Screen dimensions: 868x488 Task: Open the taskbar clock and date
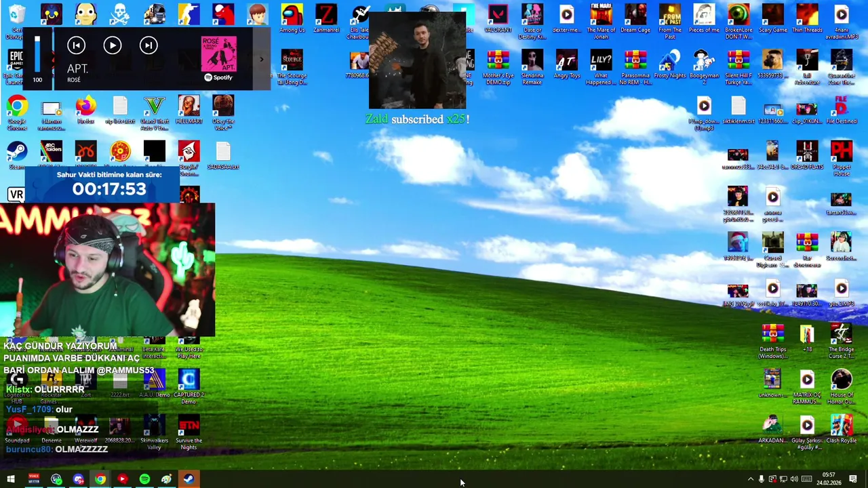coord(829,479)
